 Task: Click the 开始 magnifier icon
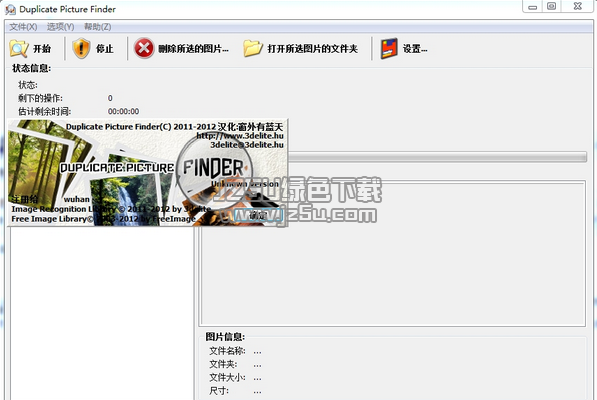click(x=19, y=49)
